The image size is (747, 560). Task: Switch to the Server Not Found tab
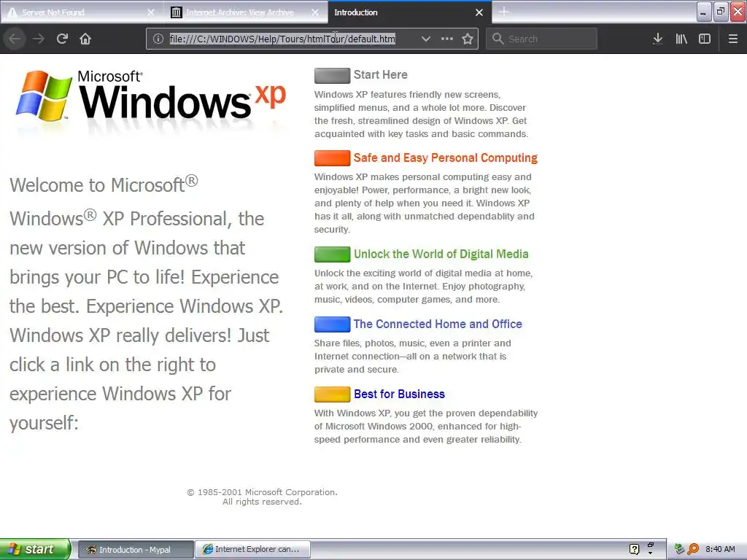pyautogui.click(x=81, y=12)
